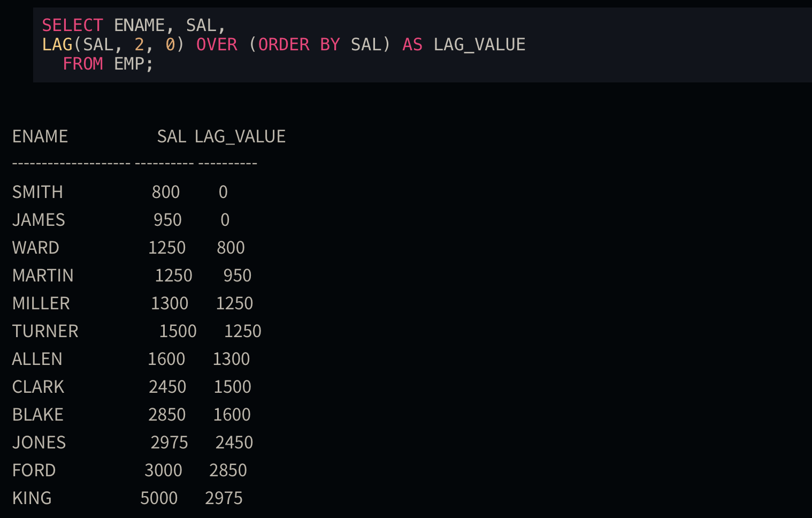Click FORD's lag value 2850
The image size is (812, 518).
coord(228,470)
